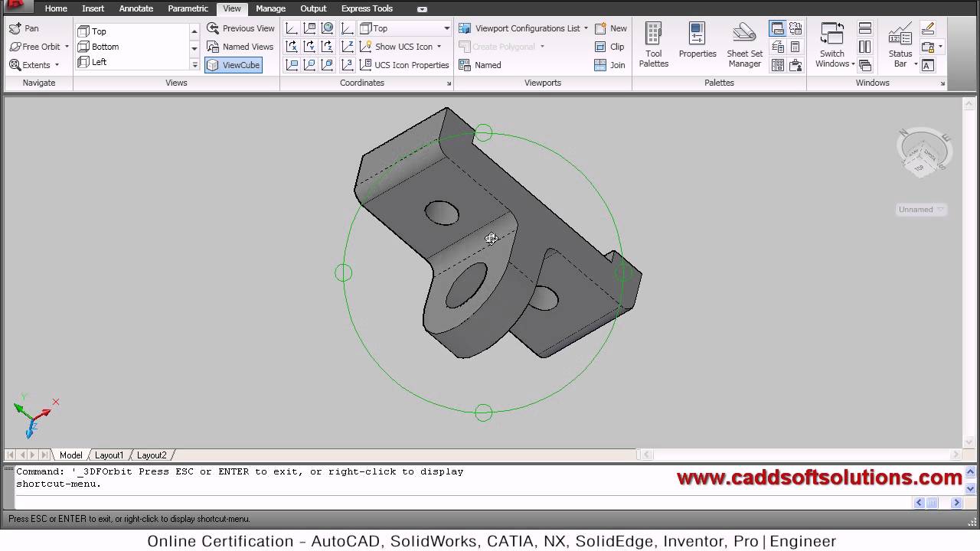This screenshot has height=551, width=980.
Task: Select the Bottom view from list
Action: tap(105, 47)
